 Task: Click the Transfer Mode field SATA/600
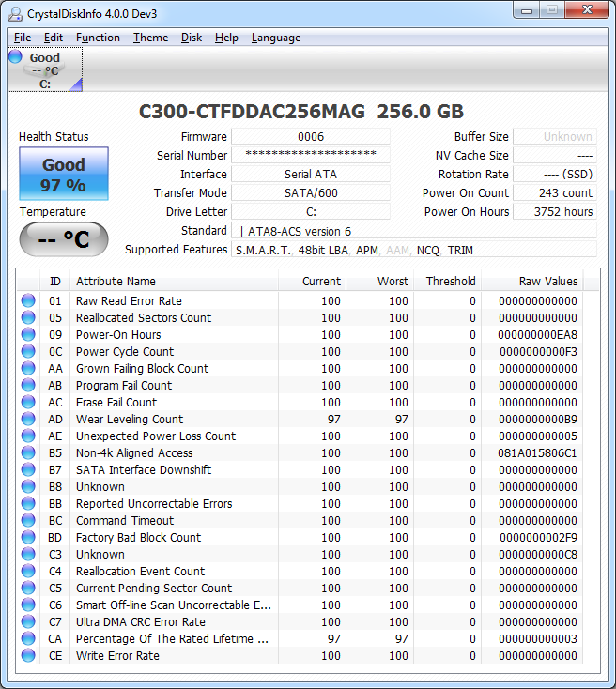tap(311, 193)
